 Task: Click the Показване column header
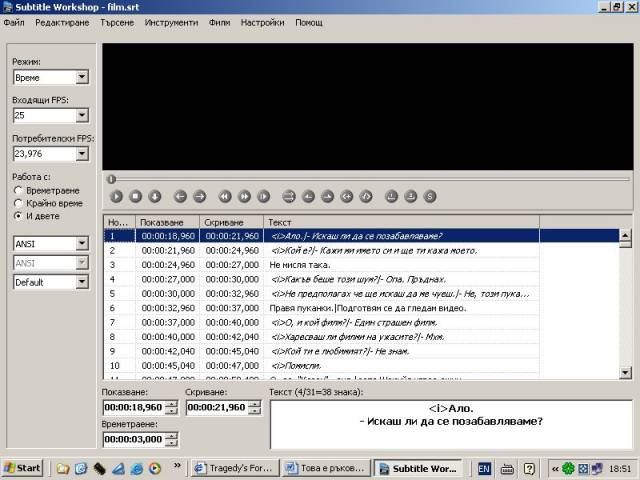click(x=167, y=222)
